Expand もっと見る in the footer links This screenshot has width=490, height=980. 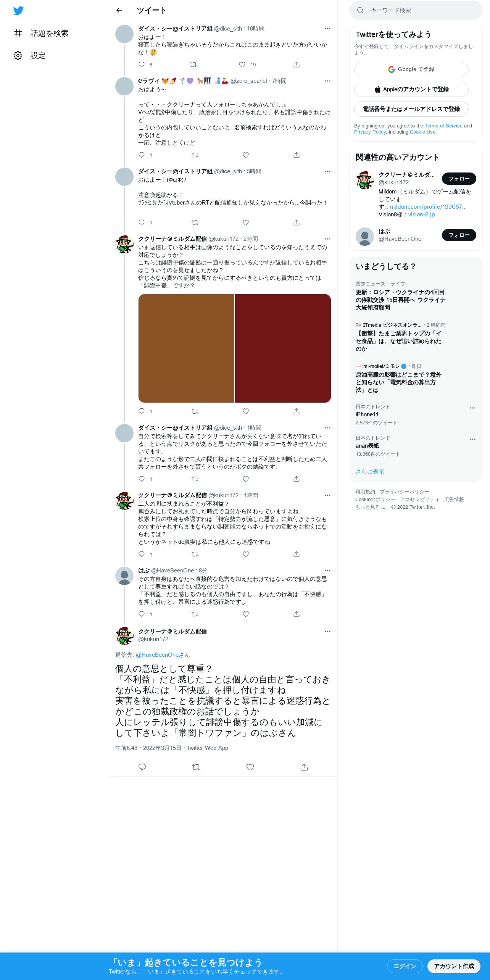(x=370, y=507)
